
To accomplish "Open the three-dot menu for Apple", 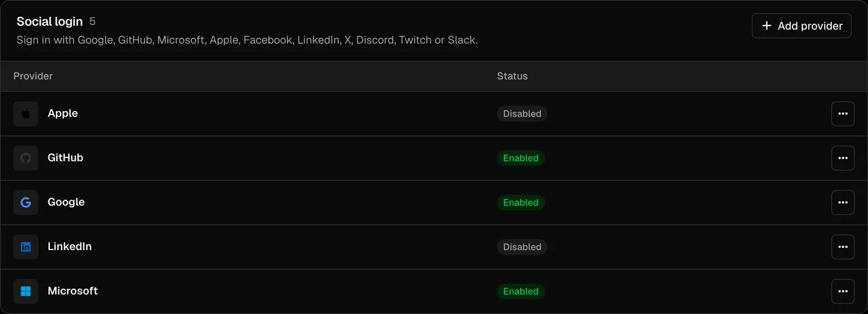I will [843, 114].
